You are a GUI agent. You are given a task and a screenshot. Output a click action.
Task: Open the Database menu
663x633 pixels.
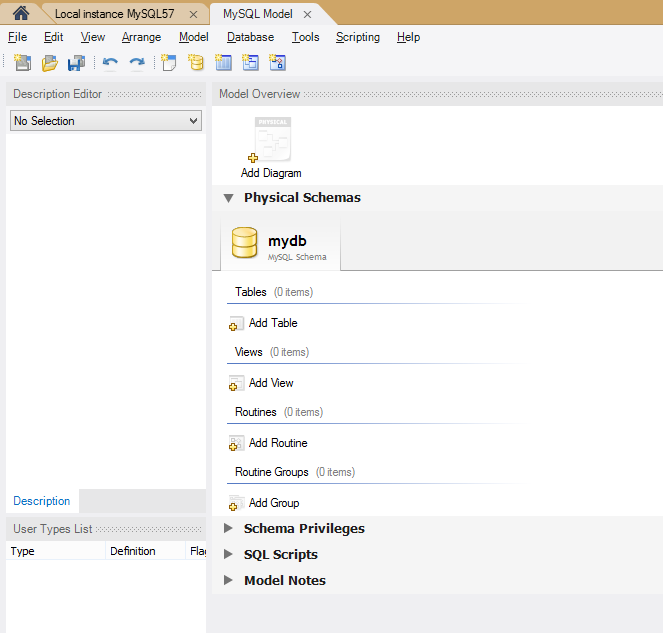[x=250, y=37]
